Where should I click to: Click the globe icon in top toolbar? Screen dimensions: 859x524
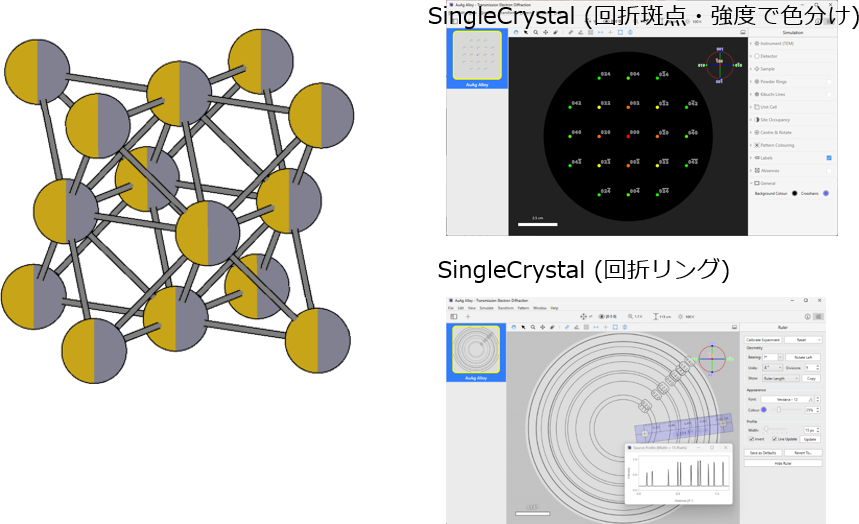(x=632, y=32)
